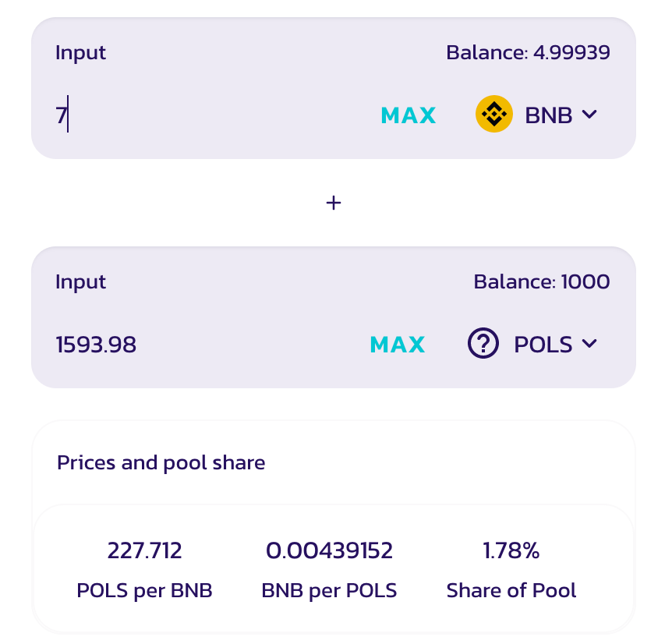Viewport: 665px width, 644px height.
Task: Click the BNB token name label
Action: point(549,115)
